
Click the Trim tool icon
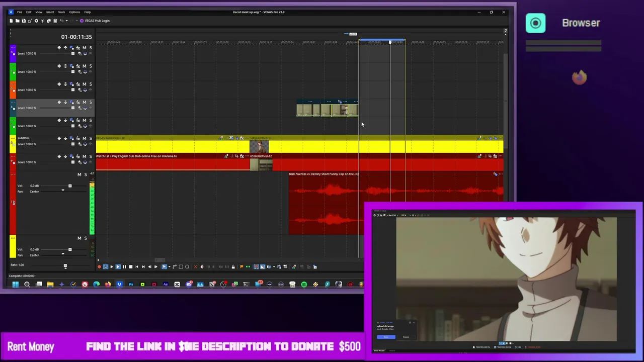click(x=202, y=266)
